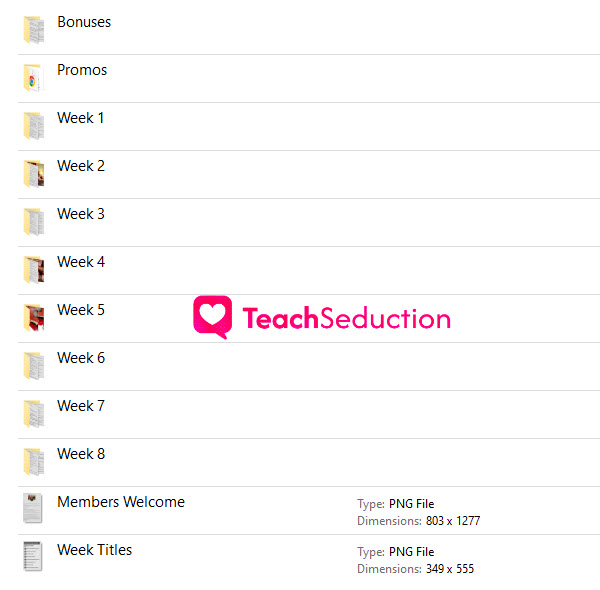This screenshot has height=590, width=600.
Task: Click the TeachSeduction heart logo
Action: point(213,317)
